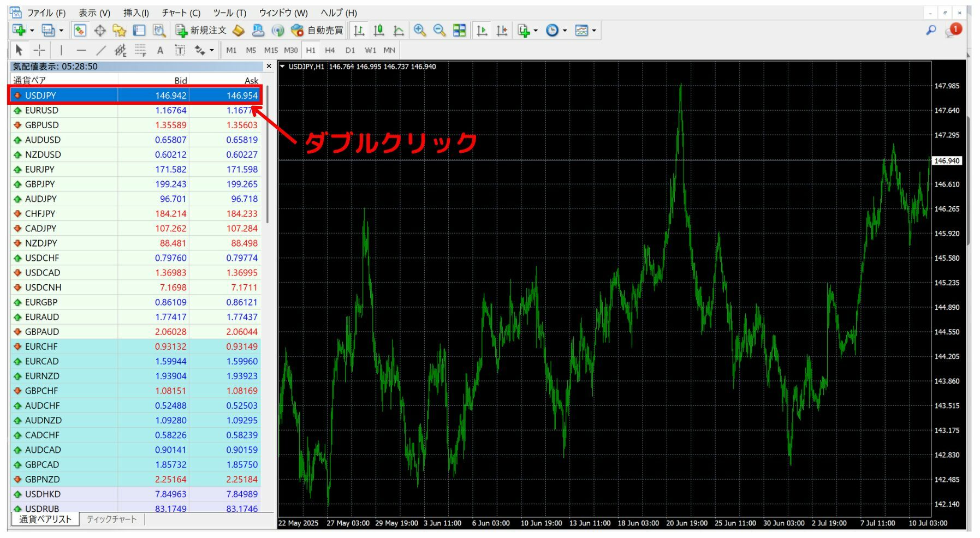Image resolution: width=980 pixels, height=538 pixels.
Task: Tile chart windows with the grid icon
Action: 460,31
